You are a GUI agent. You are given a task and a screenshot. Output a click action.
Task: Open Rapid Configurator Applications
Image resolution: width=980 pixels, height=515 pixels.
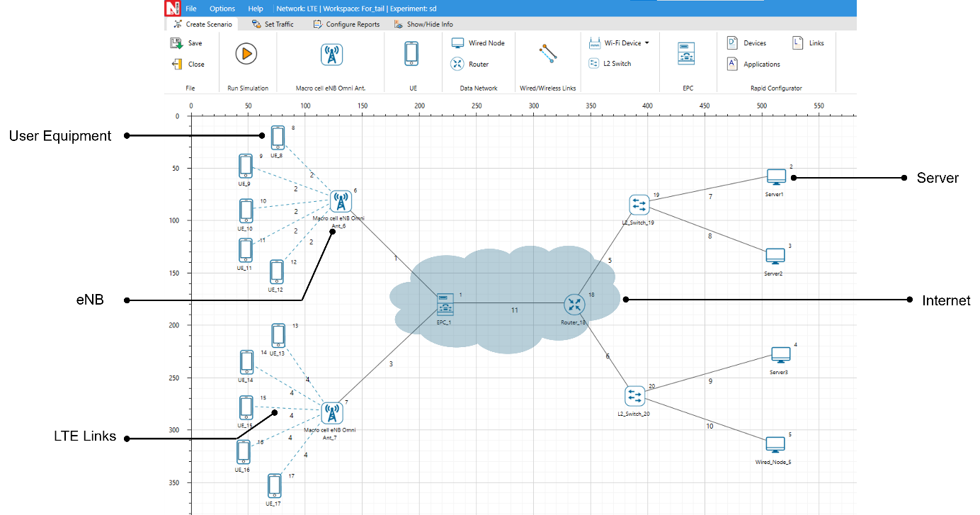pos(753,64)
